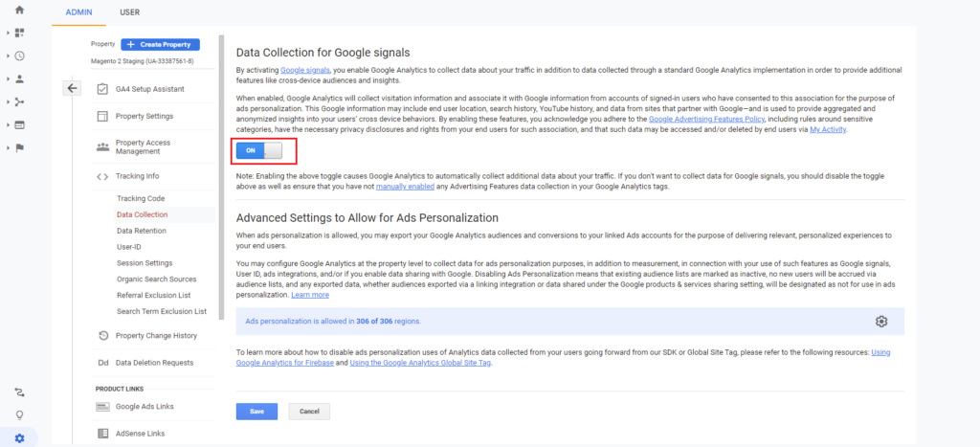
Task: Open Acquisition icon in left rail
Action: (x=19, y=101)
